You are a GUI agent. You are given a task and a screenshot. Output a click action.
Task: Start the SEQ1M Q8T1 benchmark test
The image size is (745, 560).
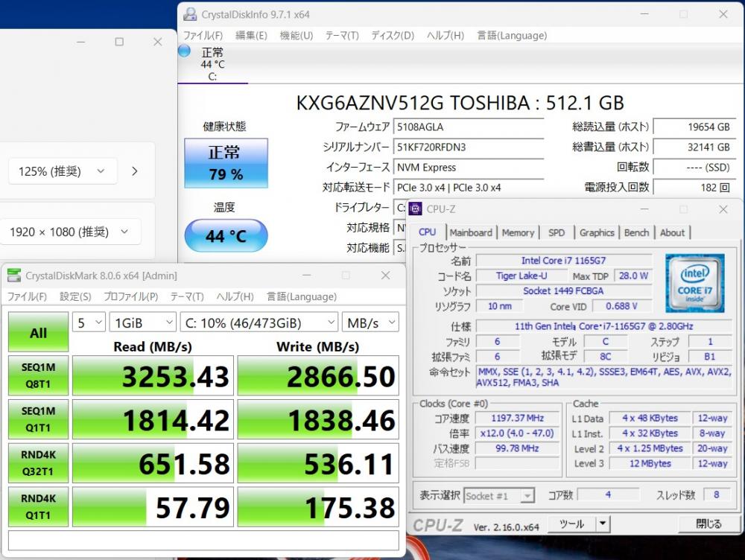38,376
